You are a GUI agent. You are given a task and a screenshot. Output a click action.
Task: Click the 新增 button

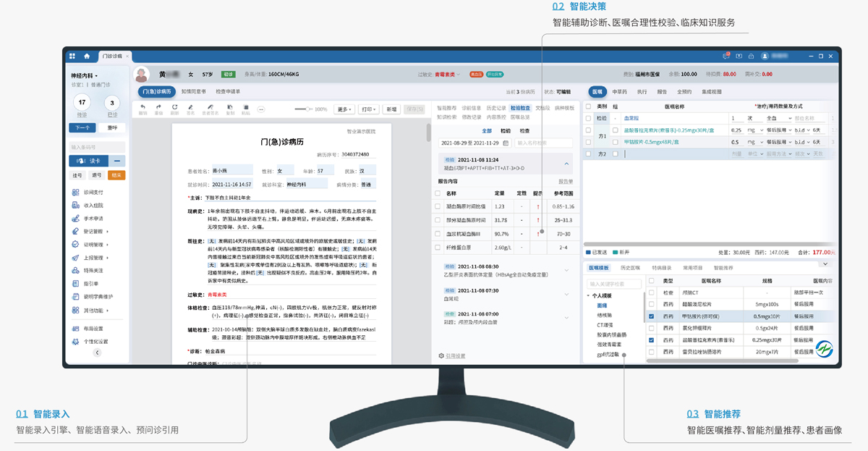[x=391, y=109]
